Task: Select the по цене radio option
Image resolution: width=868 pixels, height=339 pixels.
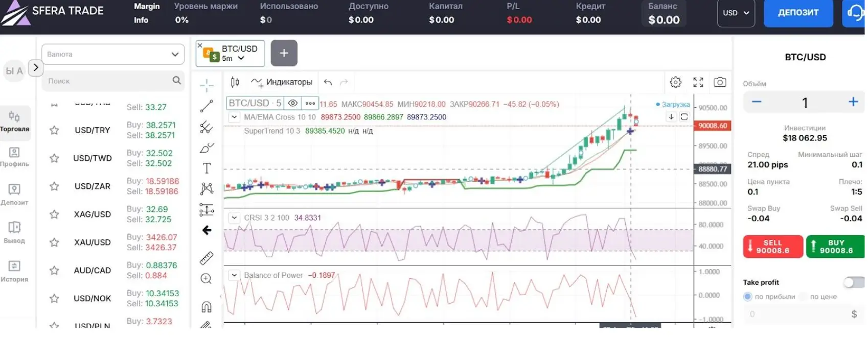Action: coord(803,297)
